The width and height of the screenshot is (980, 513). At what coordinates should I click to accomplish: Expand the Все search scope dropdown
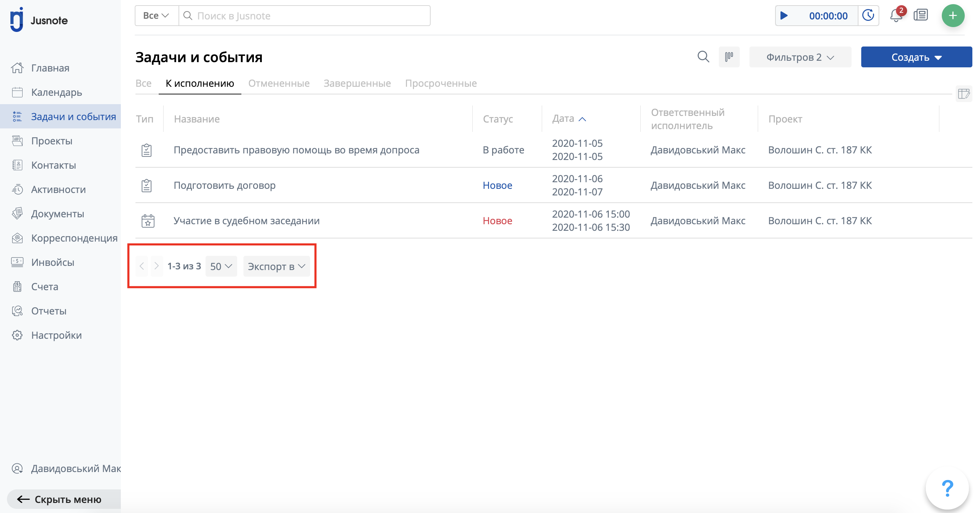click(x=156, y=16)
